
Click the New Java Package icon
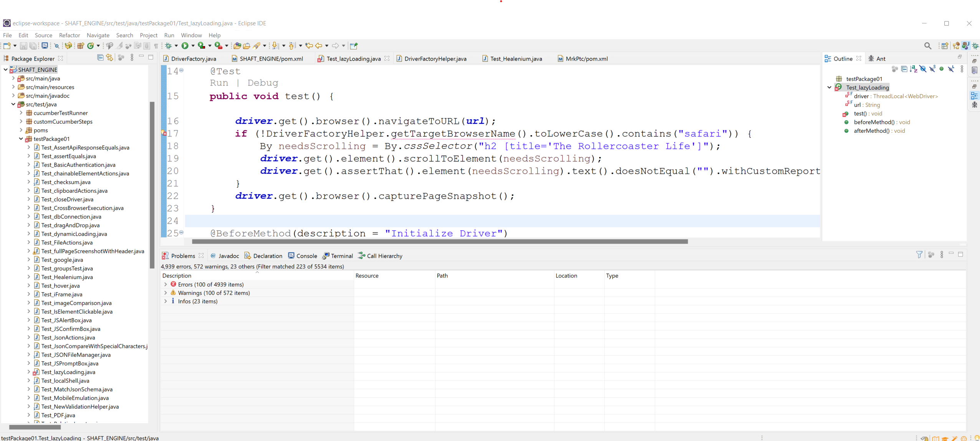[81, 46]
